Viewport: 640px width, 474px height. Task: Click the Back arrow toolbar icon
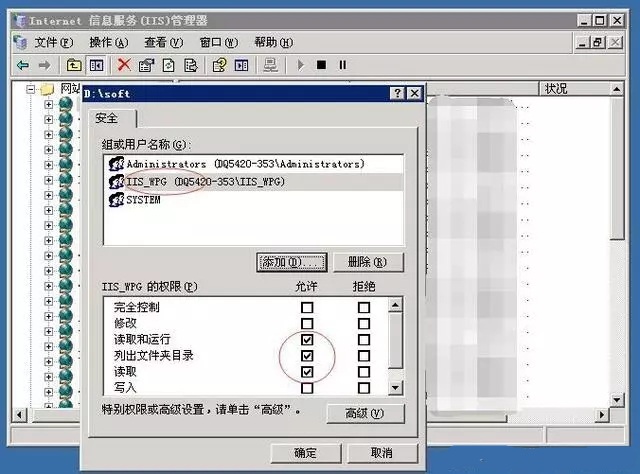[x=22, y=65]
